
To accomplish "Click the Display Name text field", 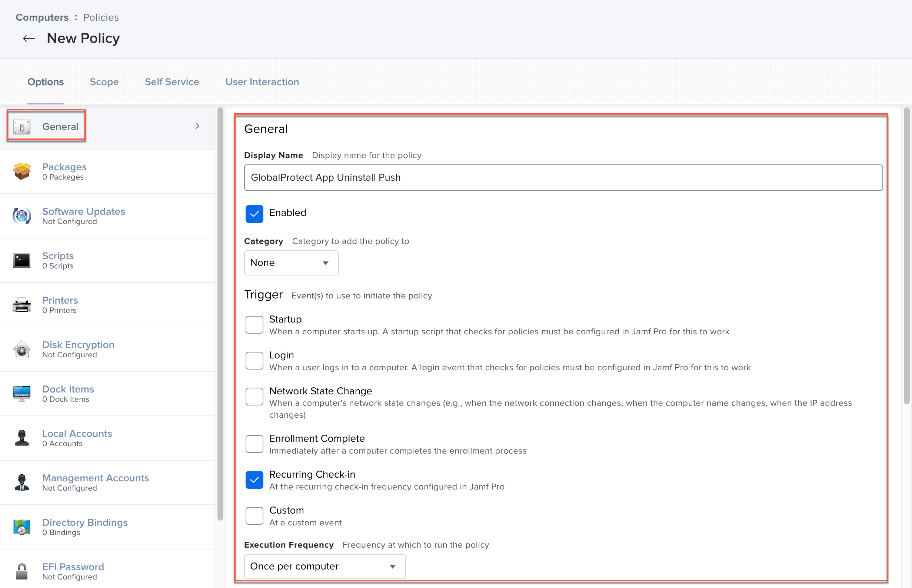I will tap(563, 177).
